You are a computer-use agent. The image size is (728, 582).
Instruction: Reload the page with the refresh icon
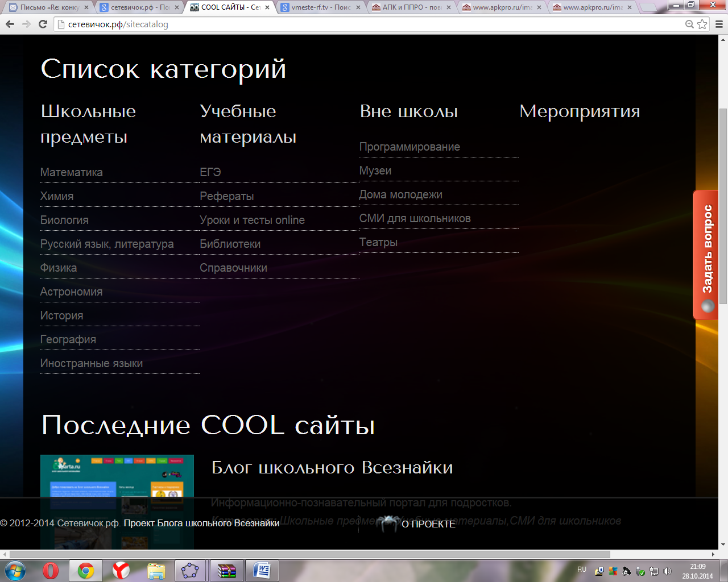tap(43, 24)
